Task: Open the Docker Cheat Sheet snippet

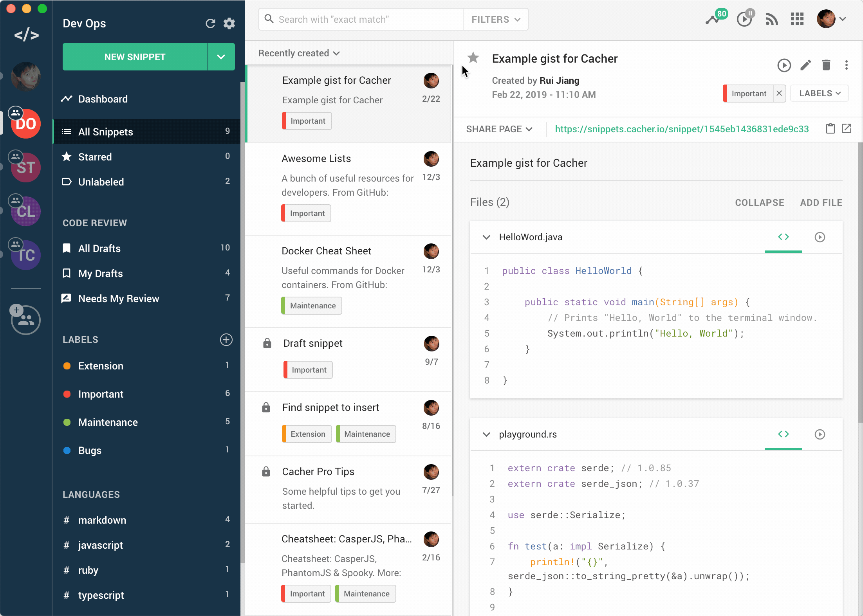Action: pyautogui.click(x=348, y=282)
